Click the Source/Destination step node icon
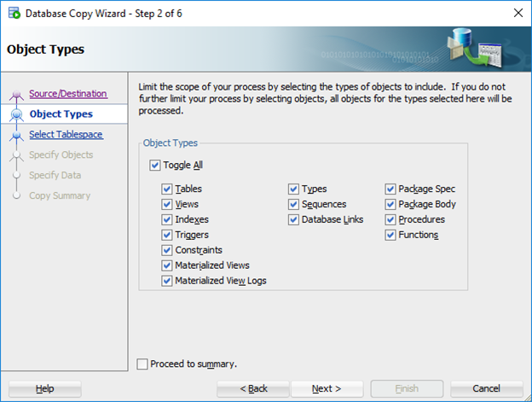This screenshot has height=402, width=532. tap(16, 95)
